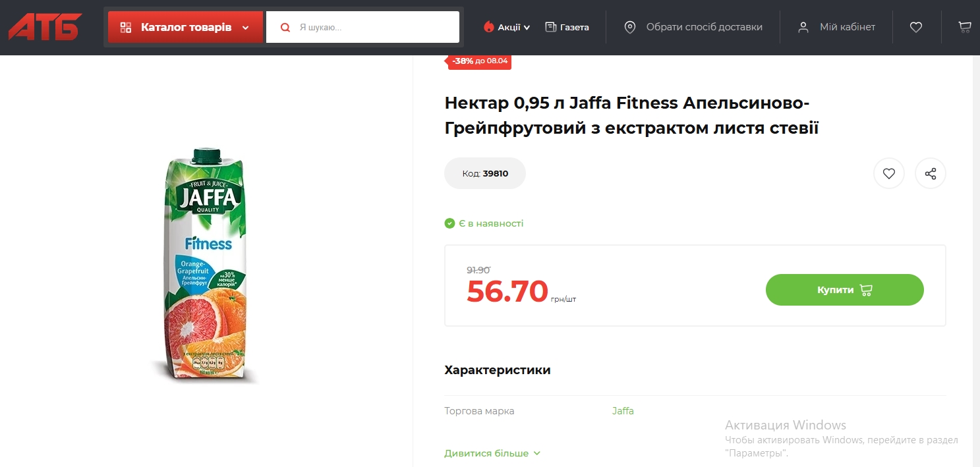Follow the Jaffa brand link

click(x=623, y=411)
